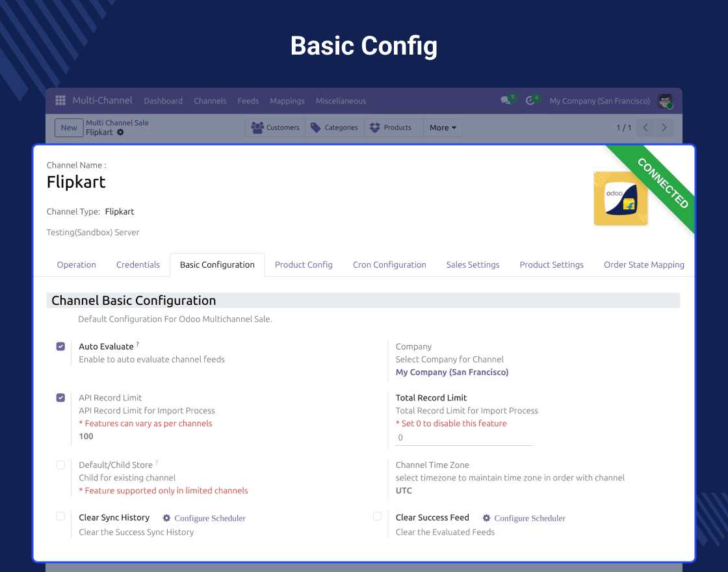Show the Auto Evaluate help tooltip mark
The image size is (728, 572).
(x=137, y=344)
